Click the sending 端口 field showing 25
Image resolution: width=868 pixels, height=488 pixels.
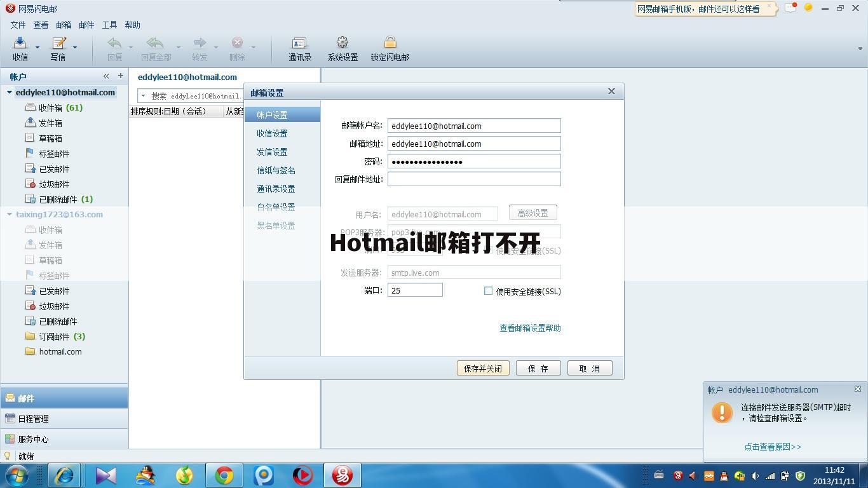click(415, 290)
